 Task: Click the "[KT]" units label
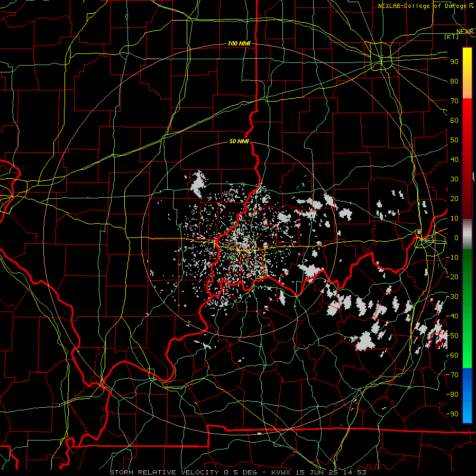coord(452,36)
